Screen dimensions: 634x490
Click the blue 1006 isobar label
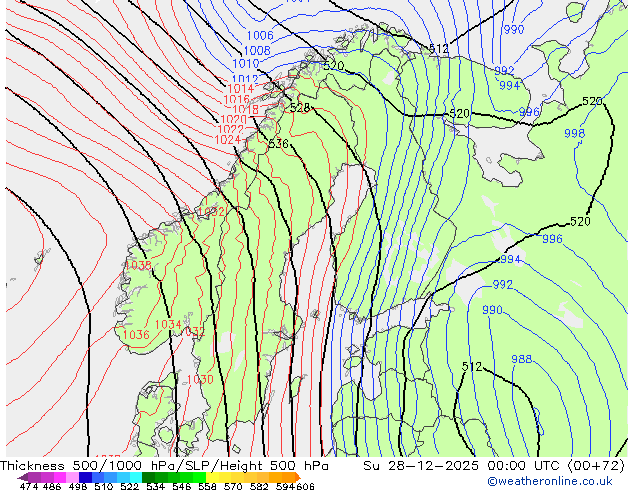260,36
